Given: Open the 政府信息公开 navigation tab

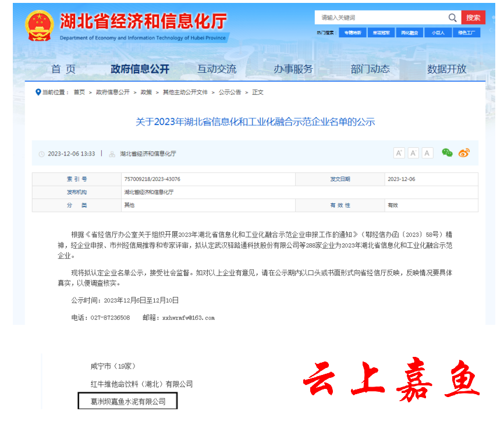Looking at the screenshot, I should [140, 69].
